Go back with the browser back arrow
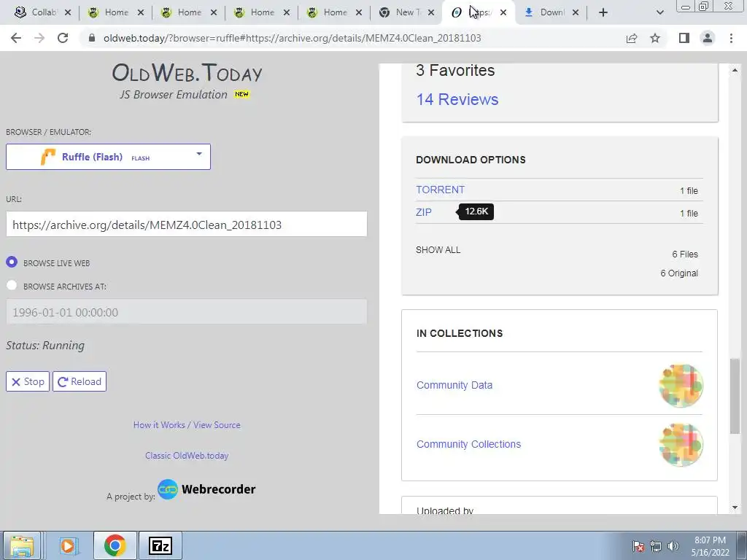Image resolution: width=747 pixels, height=560 pixels. coord(16,38)
